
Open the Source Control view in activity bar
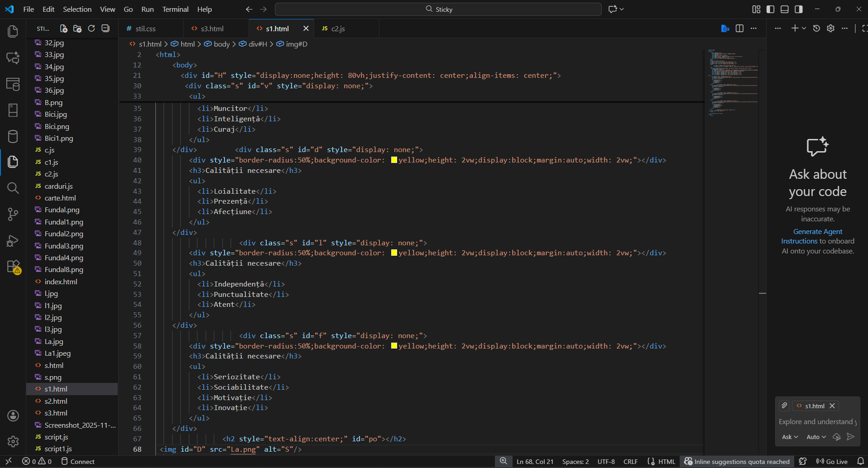click(x=13, y=214)
